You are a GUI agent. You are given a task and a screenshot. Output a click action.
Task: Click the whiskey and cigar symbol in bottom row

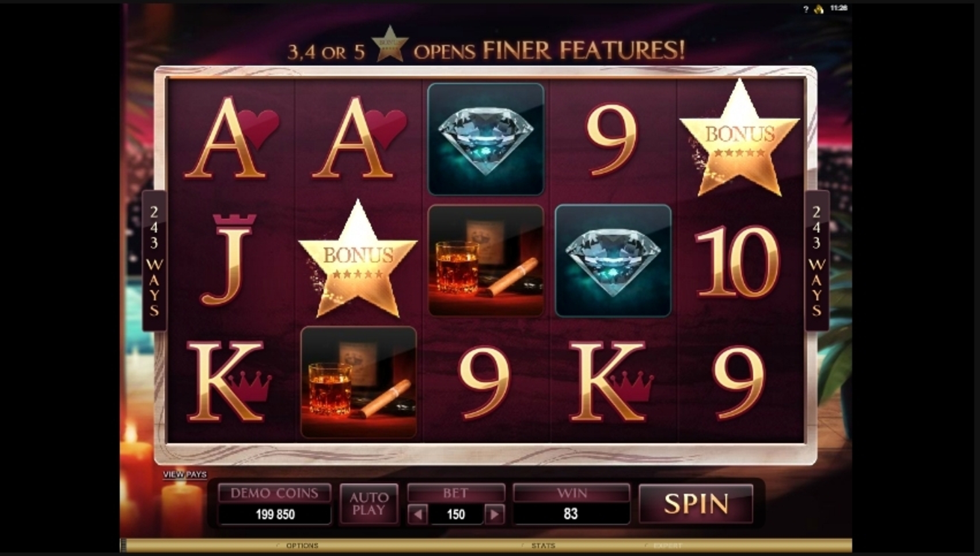click(358, 382)
